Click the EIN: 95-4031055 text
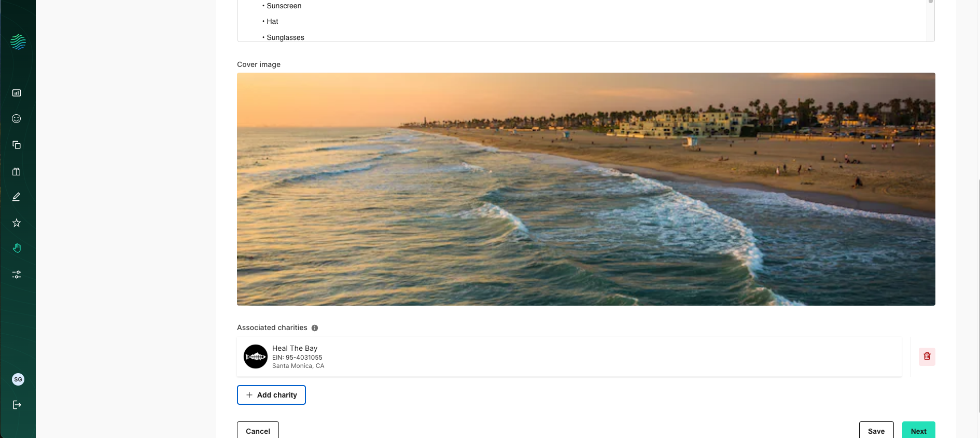 297,358
